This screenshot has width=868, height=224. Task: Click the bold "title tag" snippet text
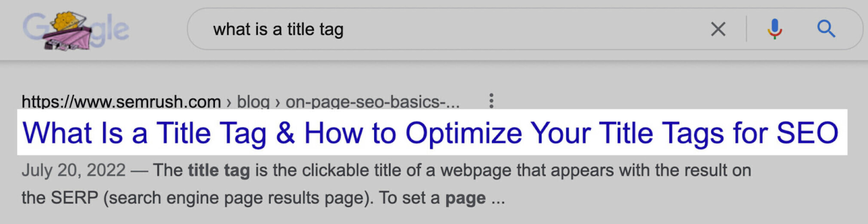[219, 170]
